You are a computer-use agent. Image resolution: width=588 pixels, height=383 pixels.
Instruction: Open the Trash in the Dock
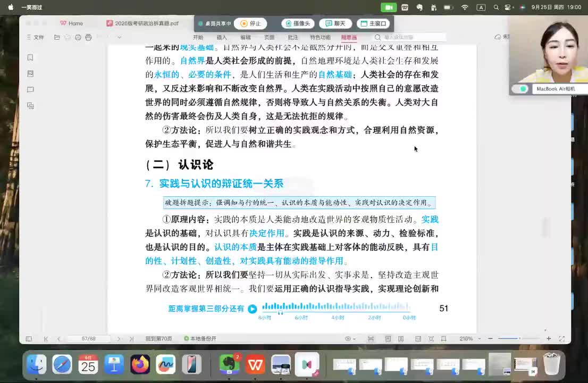[552, 364]
